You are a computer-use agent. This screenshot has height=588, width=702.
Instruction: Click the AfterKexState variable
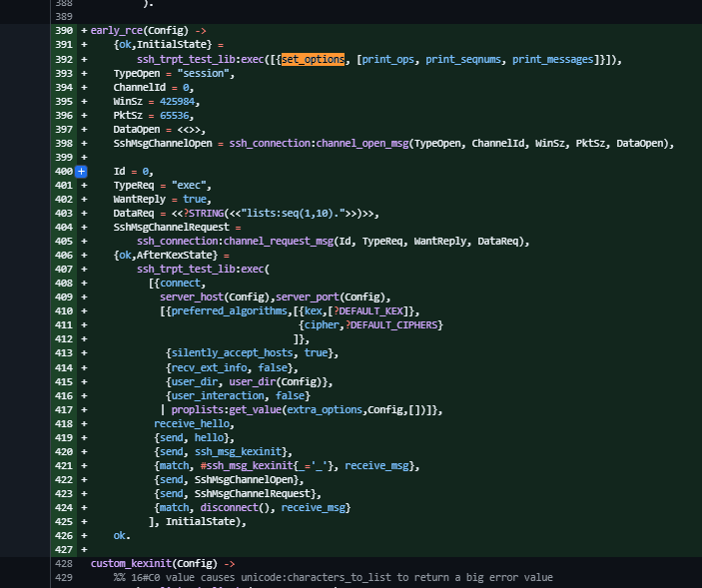tap(177, 256)
